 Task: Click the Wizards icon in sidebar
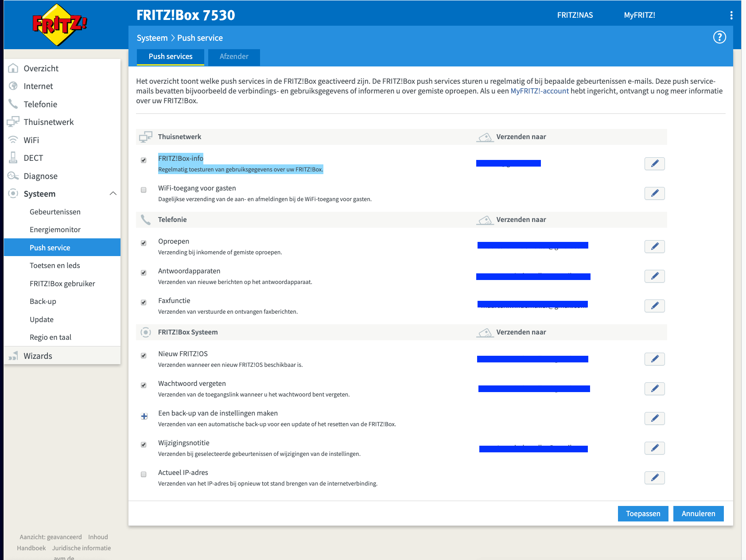13,356
